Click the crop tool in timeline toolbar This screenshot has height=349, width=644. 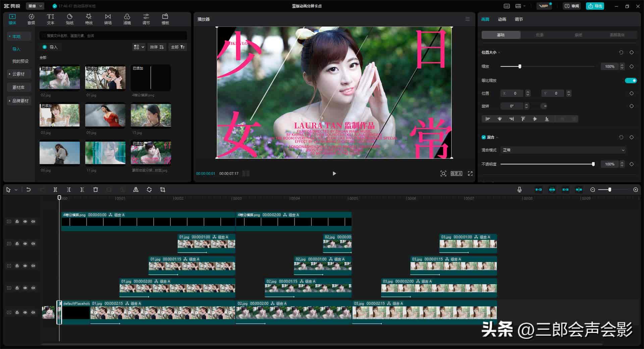click(163, 190)
